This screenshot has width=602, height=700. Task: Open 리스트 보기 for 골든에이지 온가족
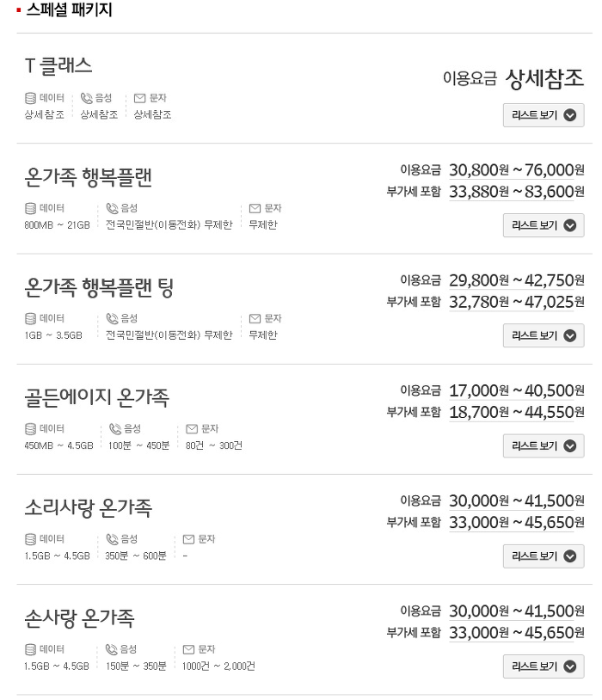[x=544, y=446]
